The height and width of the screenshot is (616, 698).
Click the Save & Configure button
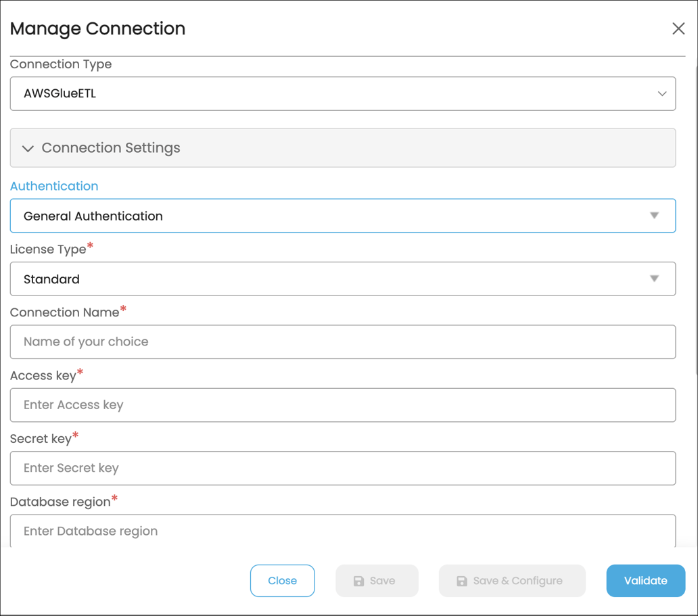tap(512, 580)
